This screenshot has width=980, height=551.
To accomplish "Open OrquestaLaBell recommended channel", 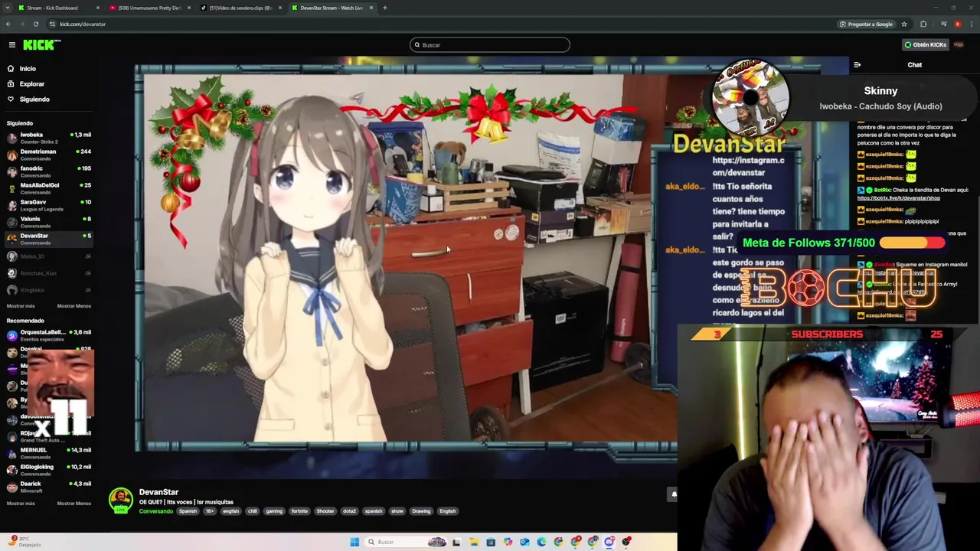I will pyautogui.click(x=48, y=335).
